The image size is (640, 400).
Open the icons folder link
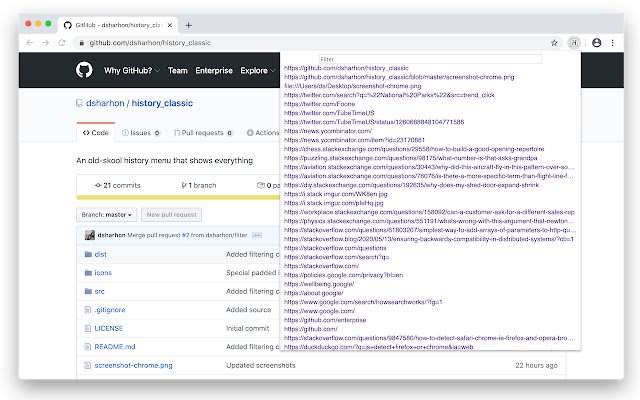pyautogui.click(x=103, y=273)
